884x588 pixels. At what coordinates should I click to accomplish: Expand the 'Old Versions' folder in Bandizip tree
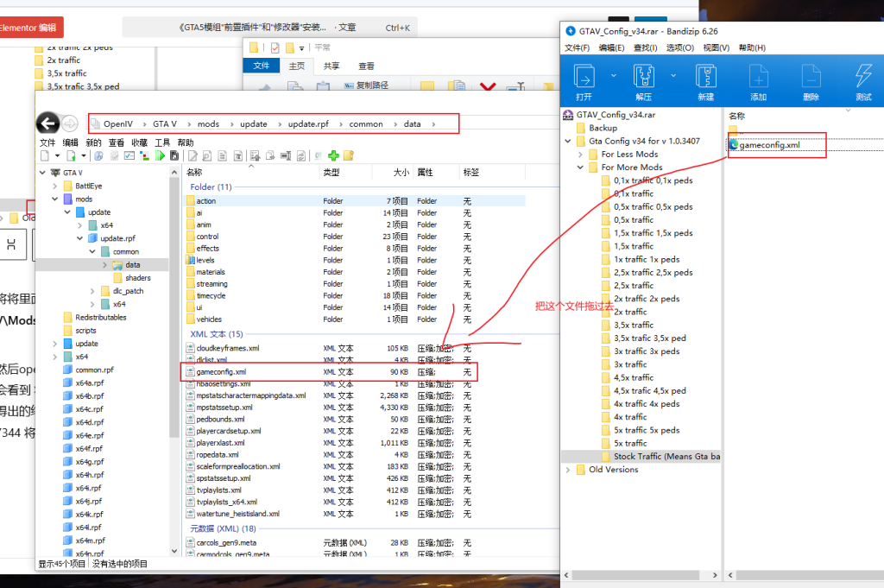click(x=568, y=470)
